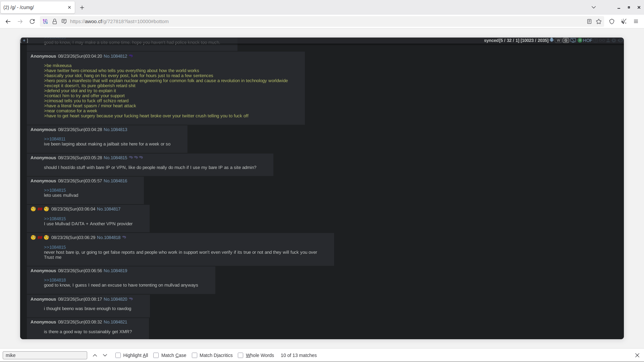The image size is (644, 362).
Task: Click text 'is there a good way to sustainably get XMR?'
Action: coord(88,332)
